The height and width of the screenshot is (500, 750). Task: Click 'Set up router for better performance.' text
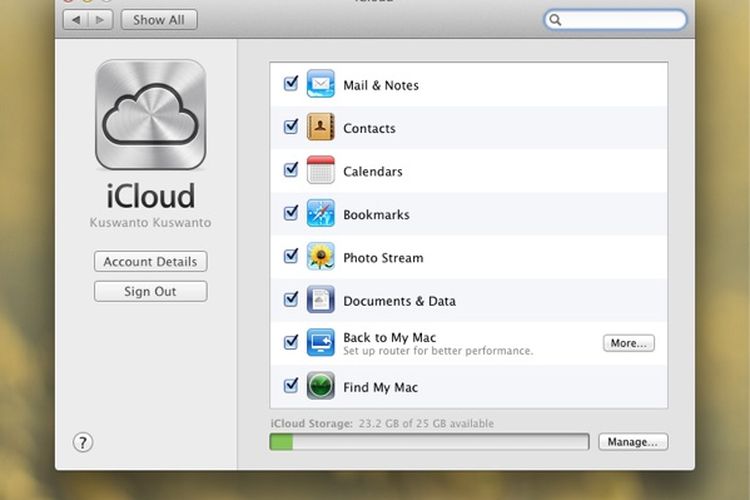(438, 351)
